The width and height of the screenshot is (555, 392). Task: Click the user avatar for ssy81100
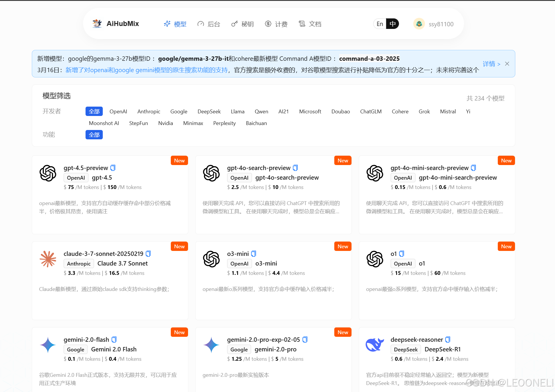tap(419, 24)
